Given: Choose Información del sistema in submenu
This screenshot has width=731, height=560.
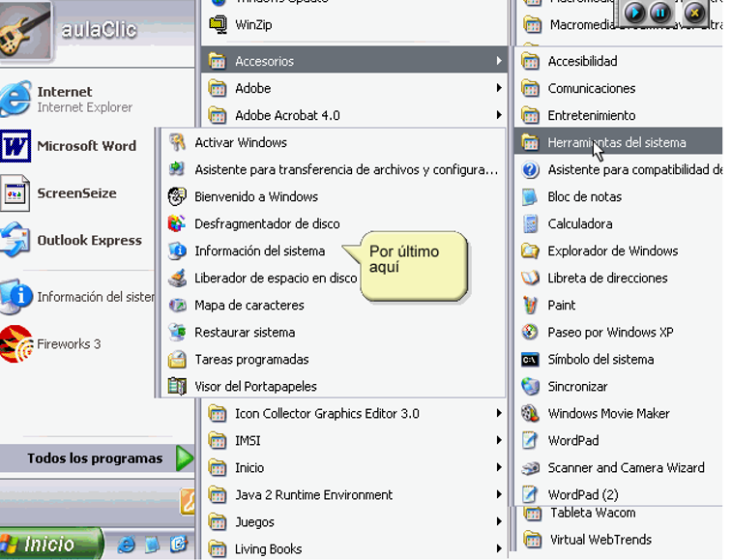Looking at the screenshot, I should coord(259,251).
